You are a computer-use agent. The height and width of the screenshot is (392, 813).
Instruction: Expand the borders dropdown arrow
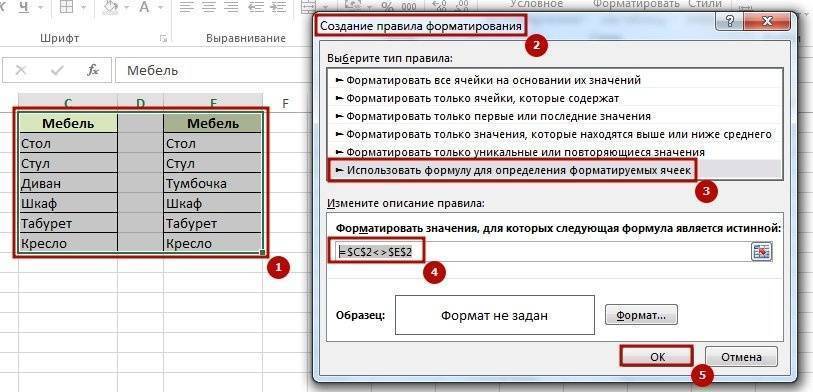83,7
